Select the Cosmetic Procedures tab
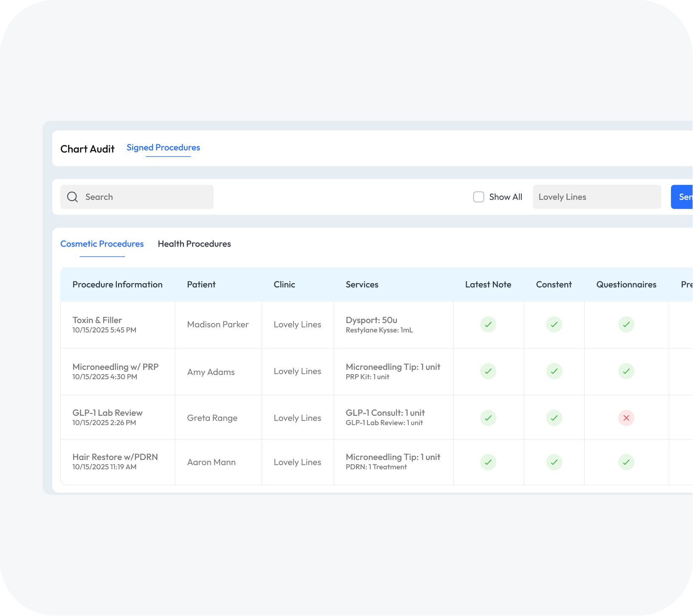Screen dimensions: 693x616 pyautogui.click(x=102, y=244)
